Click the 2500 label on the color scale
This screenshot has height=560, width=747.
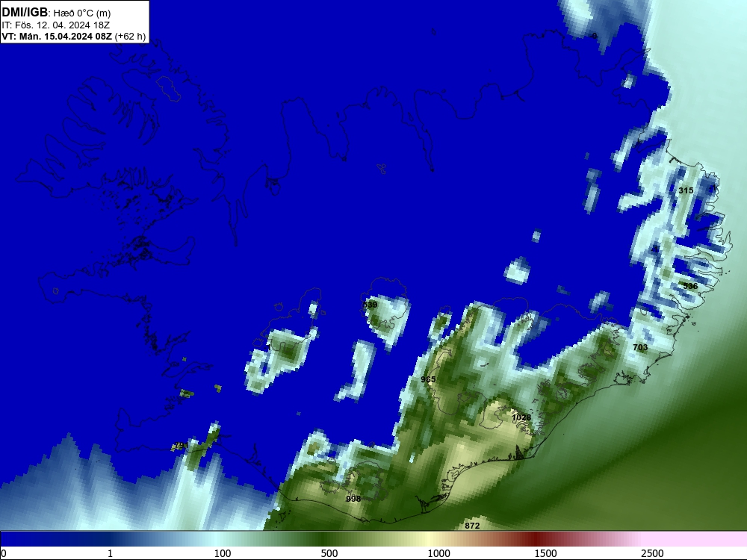point(652,553)
